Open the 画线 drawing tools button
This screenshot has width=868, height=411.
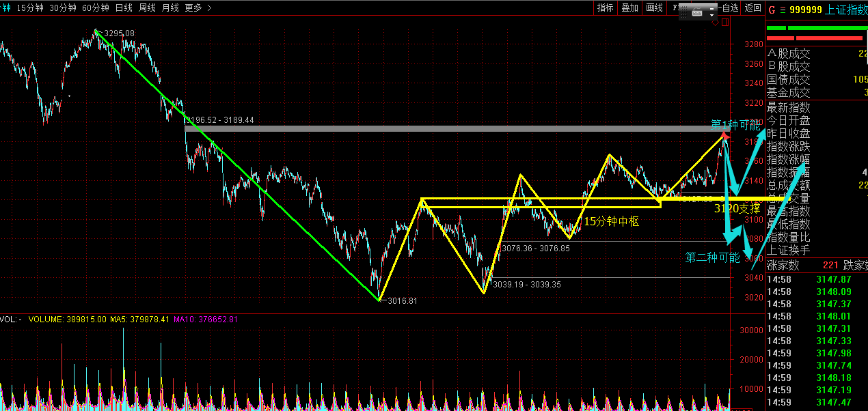(x=654, y=8)
